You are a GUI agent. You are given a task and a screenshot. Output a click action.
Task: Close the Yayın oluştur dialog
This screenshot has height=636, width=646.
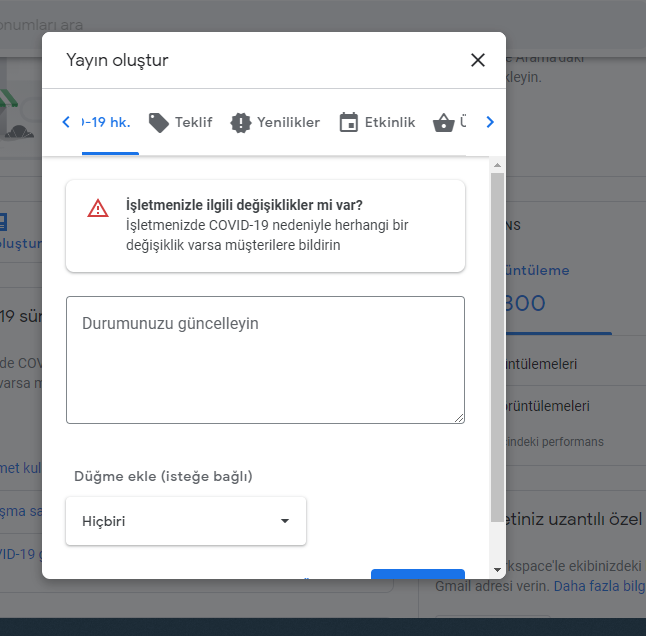pos(477,60)
